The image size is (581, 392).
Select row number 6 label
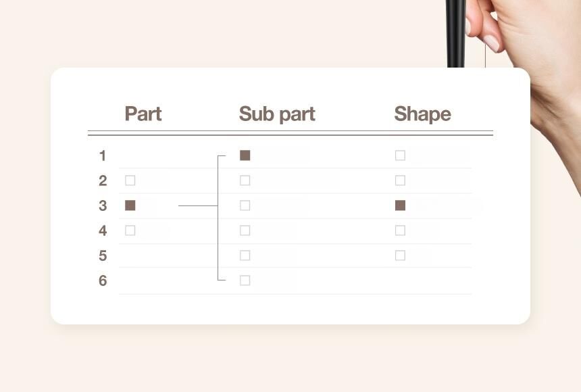coord(103,280)
